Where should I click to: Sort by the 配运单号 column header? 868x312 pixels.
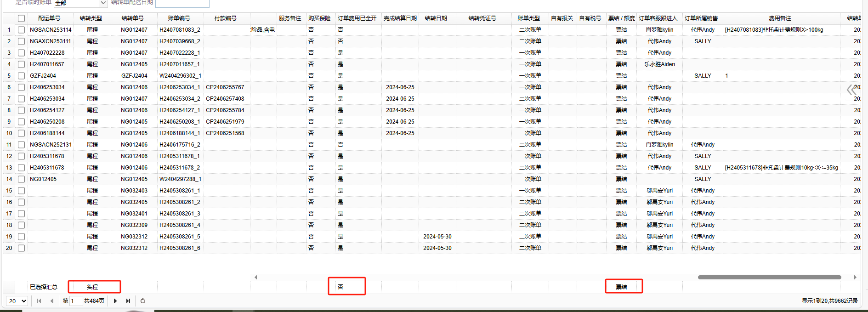click(x=49, y=18)
